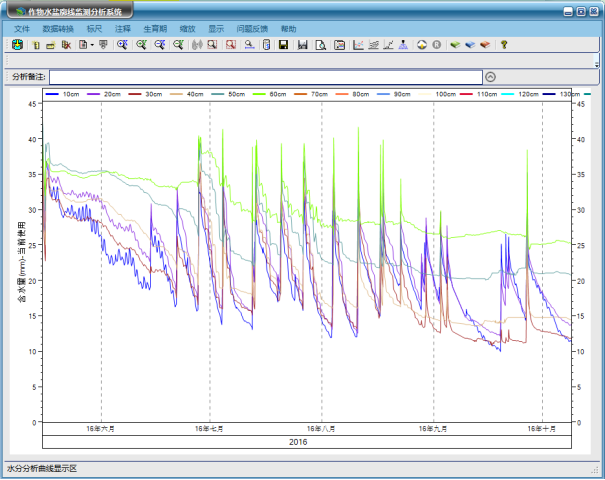Click the 10cm blue legend swatch
The height and width of the screenshot is (480, 605).
tap(52, 94)
